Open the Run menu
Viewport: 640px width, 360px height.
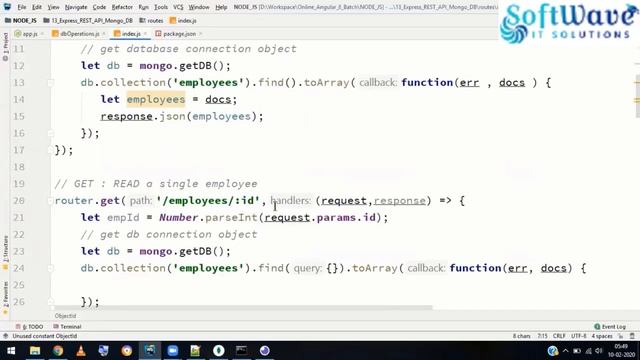[143, 7]
